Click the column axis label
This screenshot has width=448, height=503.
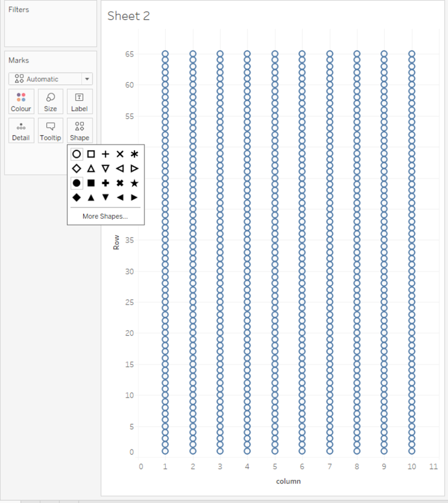tap(288, 481)
